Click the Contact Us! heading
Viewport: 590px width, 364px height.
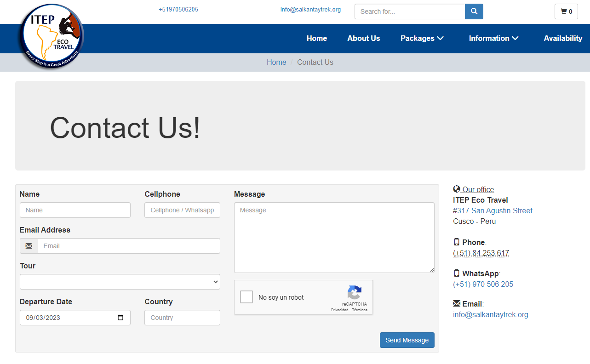coord(125,127)
